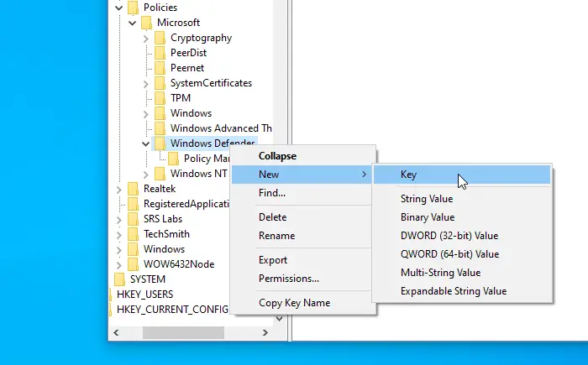Expand the Windows key under Microsoft
Viewport: 588px width, 365px height.
146,113
